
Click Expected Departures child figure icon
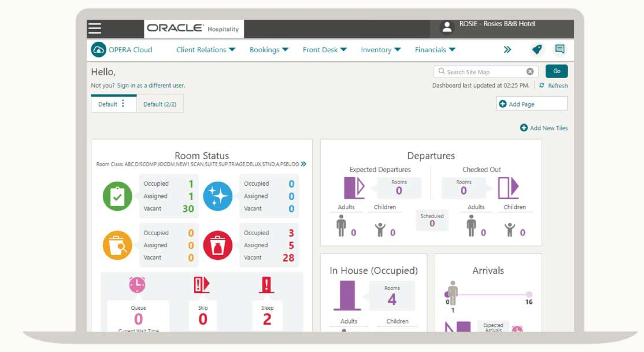click(380, 229)
